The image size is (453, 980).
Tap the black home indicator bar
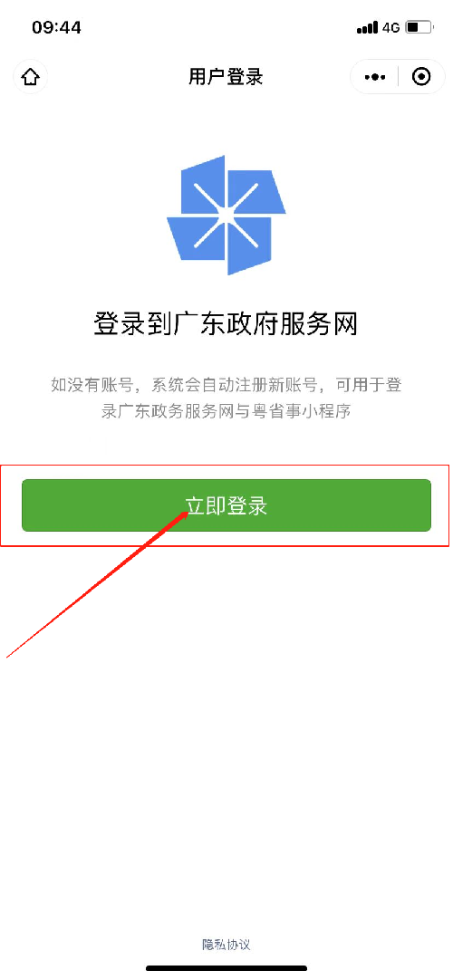tap(226, 968)
